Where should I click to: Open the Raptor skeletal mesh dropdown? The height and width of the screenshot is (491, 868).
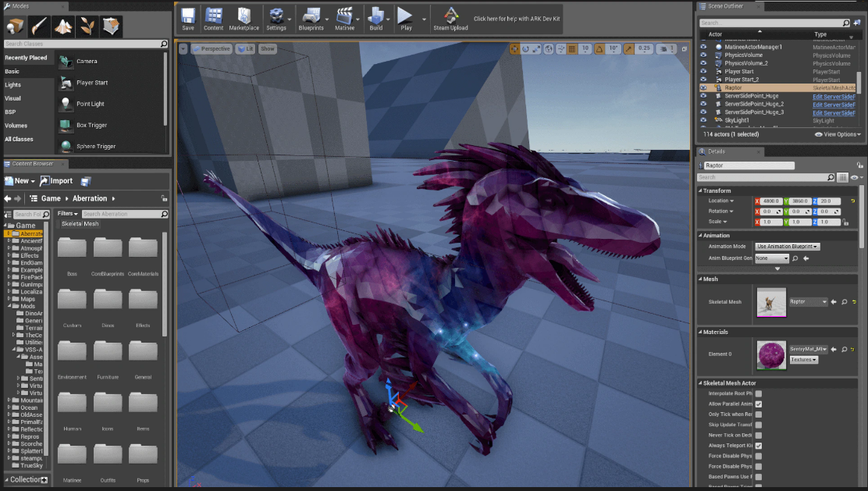pos(808,301)
